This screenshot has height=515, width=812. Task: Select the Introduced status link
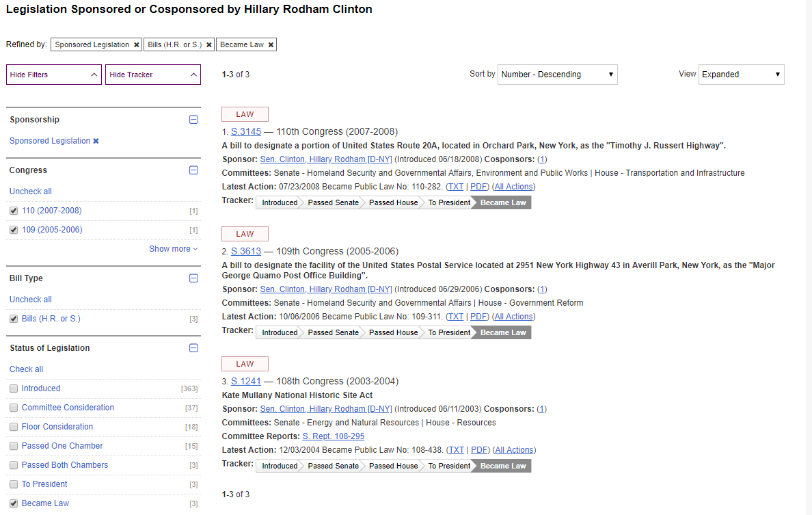point(41,388)
